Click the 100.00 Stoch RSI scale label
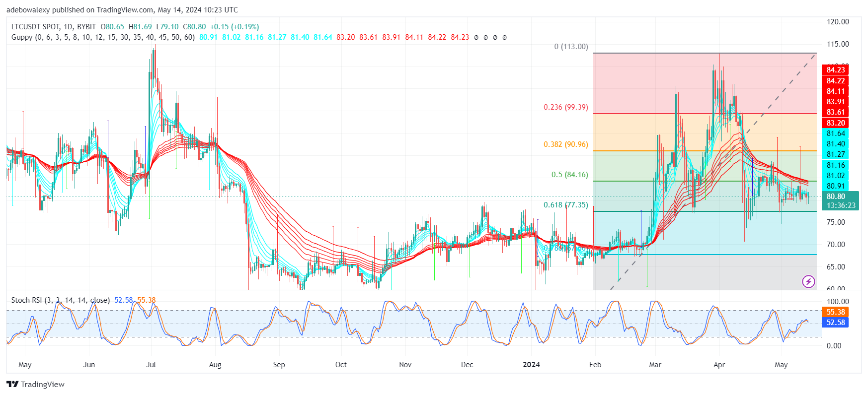This screenshot has width=868, height=395. point(838,302)
